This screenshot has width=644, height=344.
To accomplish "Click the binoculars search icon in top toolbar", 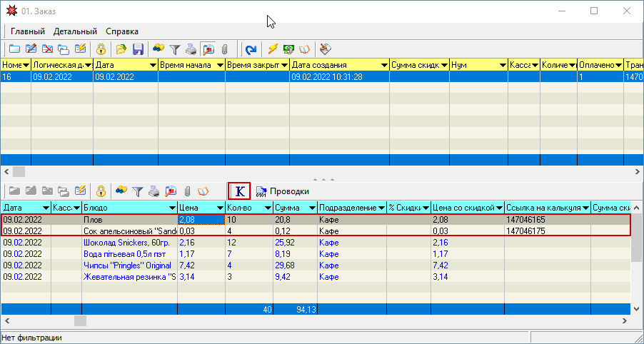I will point(159,49).
